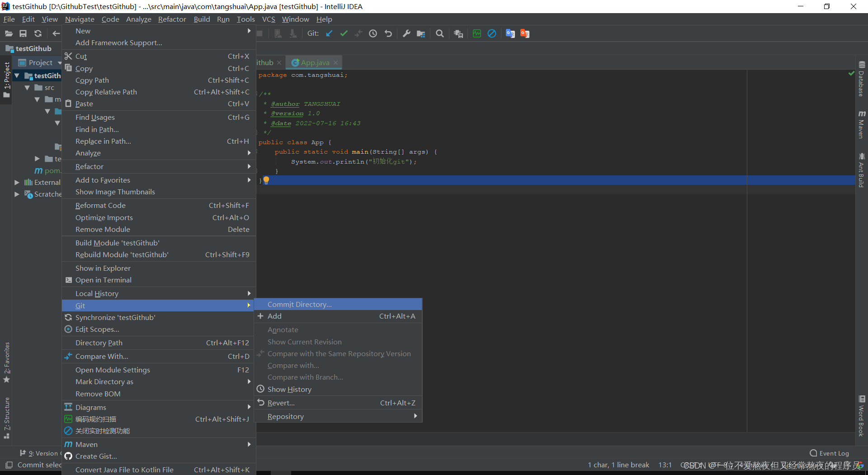Screen dimensions: 868x475
Task: Select Reformat Code menu entry
Action: 159,206
